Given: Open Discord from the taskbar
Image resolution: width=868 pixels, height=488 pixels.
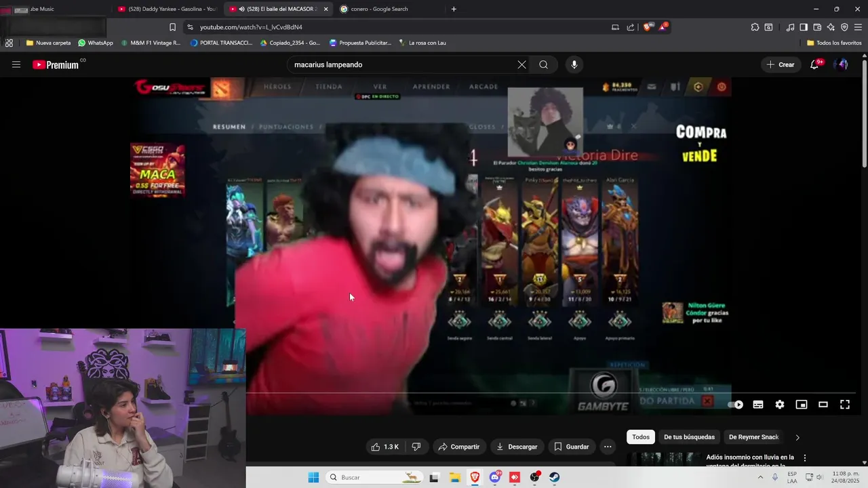Looking at the screenshot, I should (495, 477).
